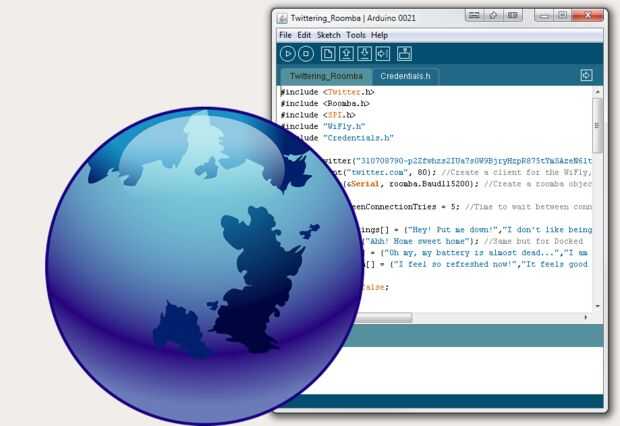Click the '#include "WiFly.h"' code line
This screenshot has height=426, width=620.
(x=323, y=126)
